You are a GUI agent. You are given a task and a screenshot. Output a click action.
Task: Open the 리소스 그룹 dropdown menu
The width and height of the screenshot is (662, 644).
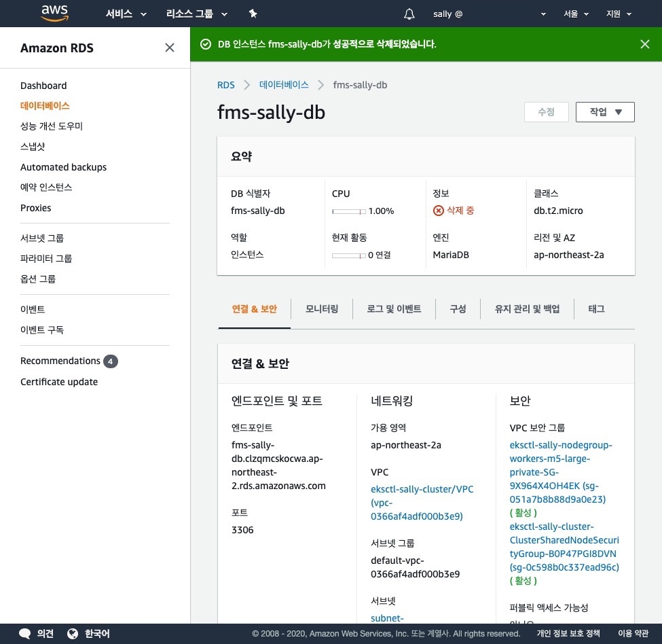point(197,14)
